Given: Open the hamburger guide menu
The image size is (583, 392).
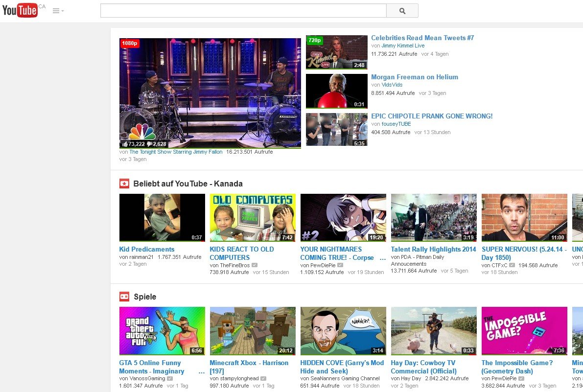Looking at the screenshot, I should point(55,10).
